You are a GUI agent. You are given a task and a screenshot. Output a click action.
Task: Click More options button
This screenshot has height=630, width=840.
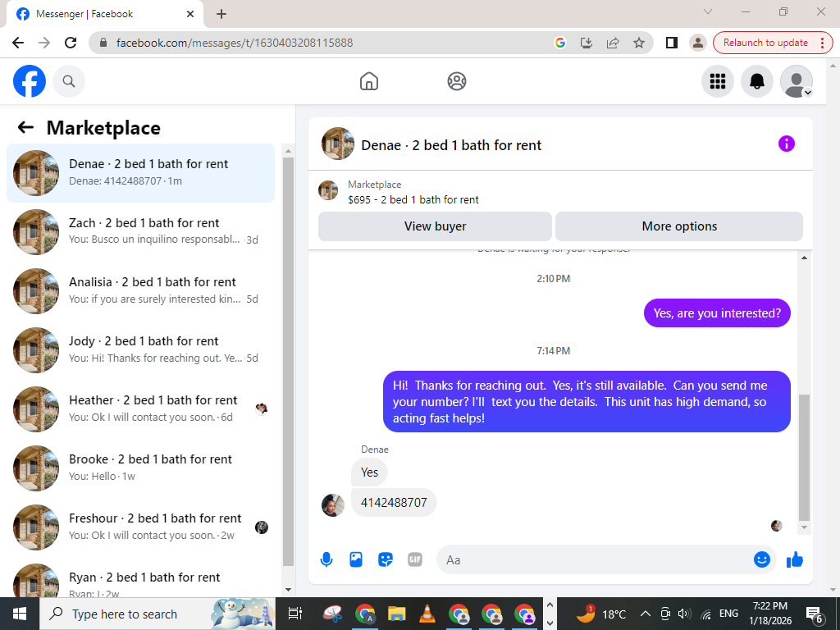pos(679,226)
